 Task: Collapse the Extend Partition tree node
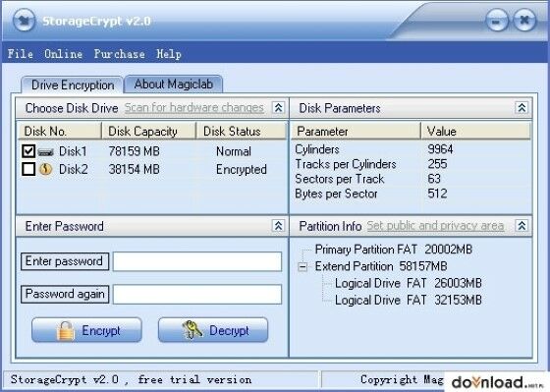coord(302,266)
